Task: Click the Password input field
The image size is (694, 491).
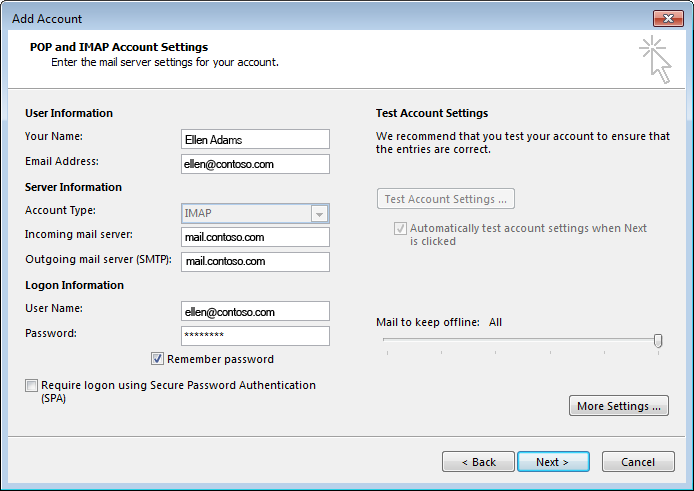Action: click(255, 336)
